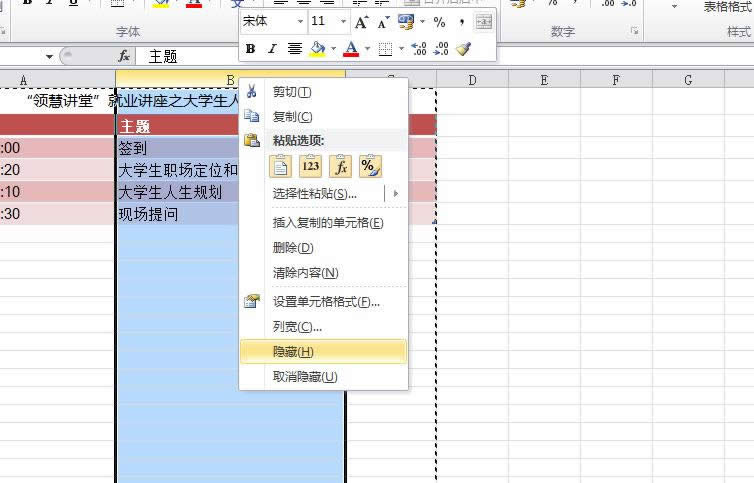Image resolution: width=754 pixels, height=483 pixels.
Task: Click ribbon increase decimal icon in 数字 group
Action: pos(607,4)
